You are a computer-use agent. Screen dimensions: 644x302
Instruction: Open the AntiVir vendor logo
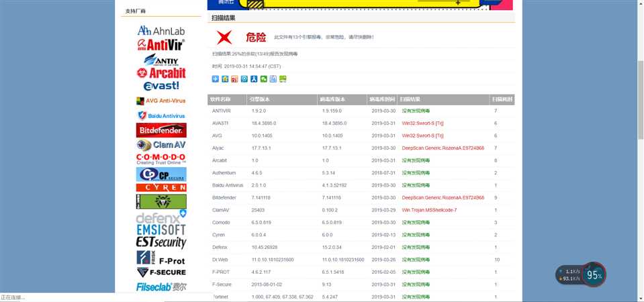[161, 44]
